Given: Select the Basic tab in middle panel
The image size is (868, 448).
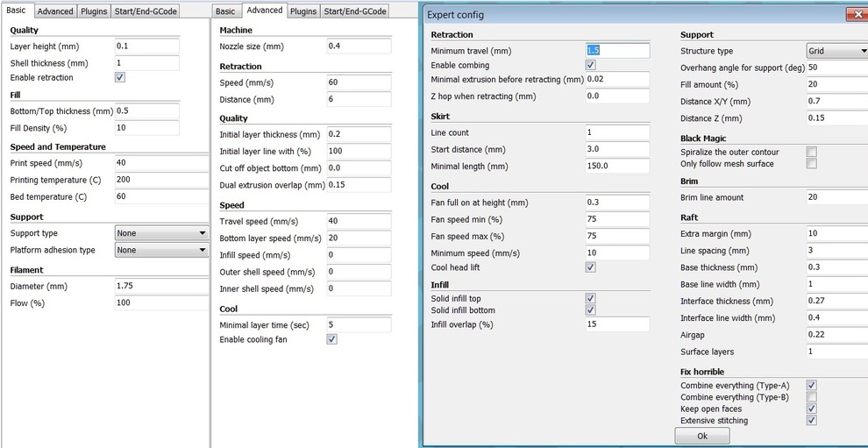Looking at the screenshot, I should (225, 11).
